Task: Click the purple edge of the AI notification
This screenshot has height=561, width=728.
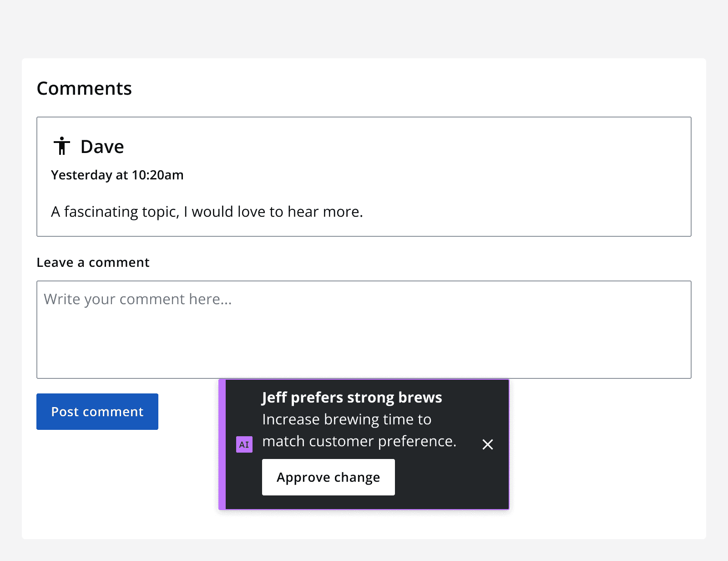Action: click(221, 444)
